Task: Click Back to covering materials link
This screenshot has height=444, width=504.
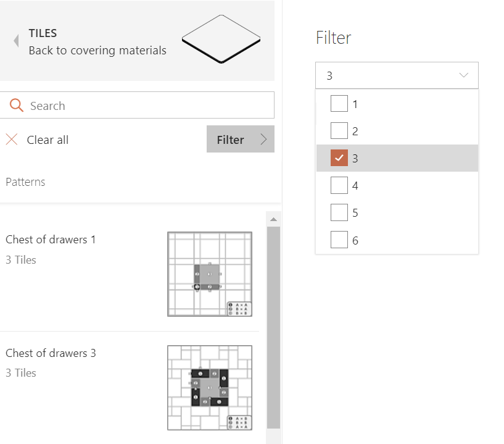Action: coord(97,51)
